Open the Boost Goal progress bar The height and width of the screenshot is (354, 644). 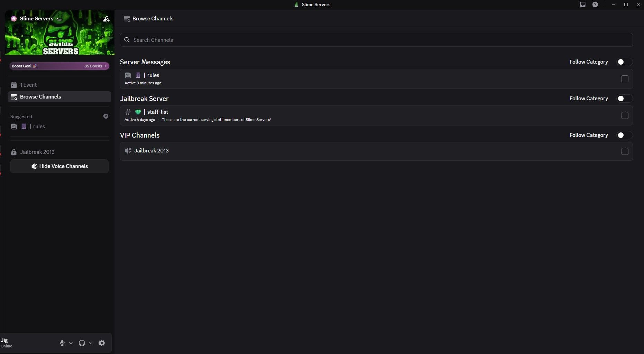59,66
